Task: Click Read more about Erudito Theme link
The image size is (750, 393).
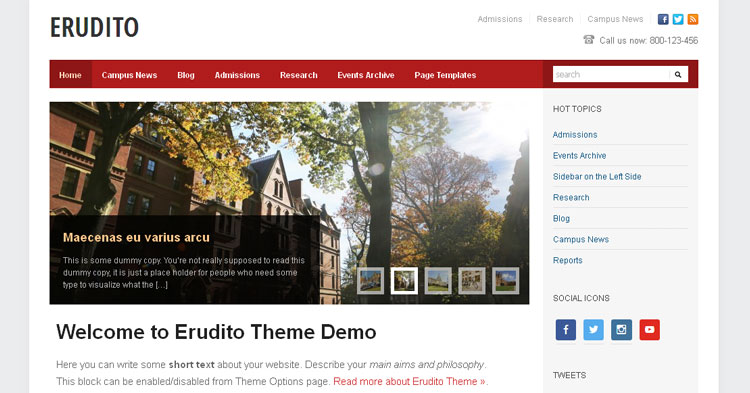Action: (x=409, y=382)
